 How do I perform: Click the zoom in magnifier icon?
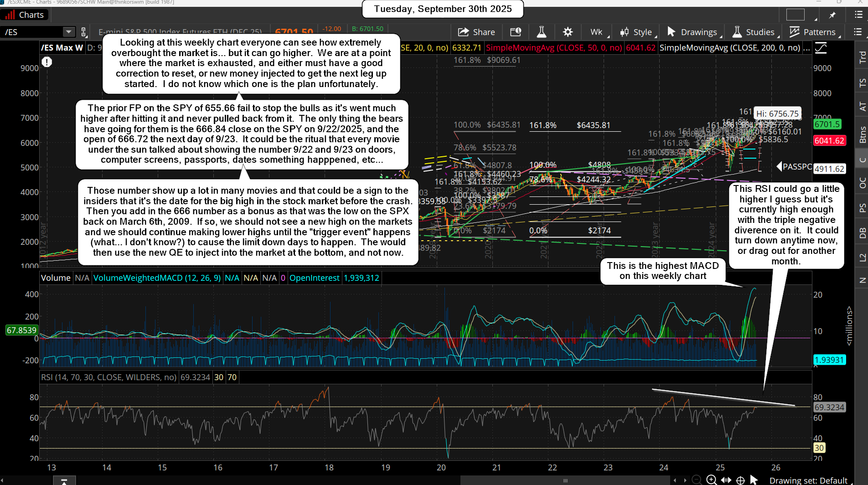(x=711, y=480)
